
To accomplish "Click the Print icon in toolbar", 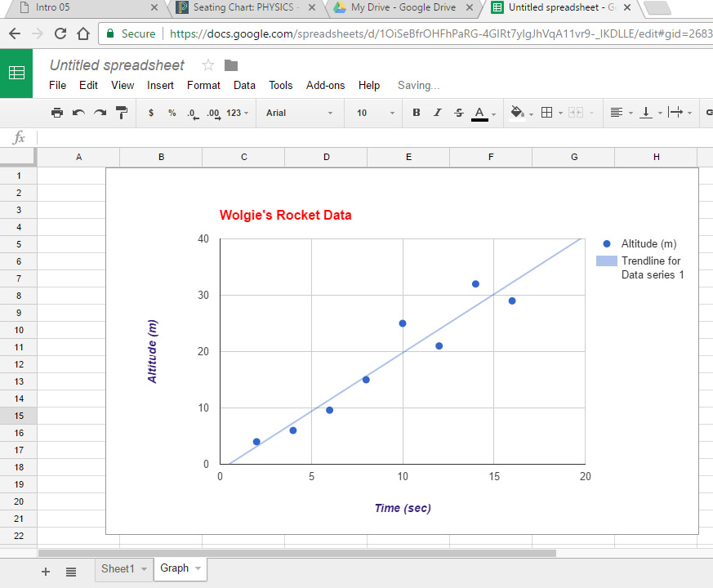I will click(x=57, y=113).
